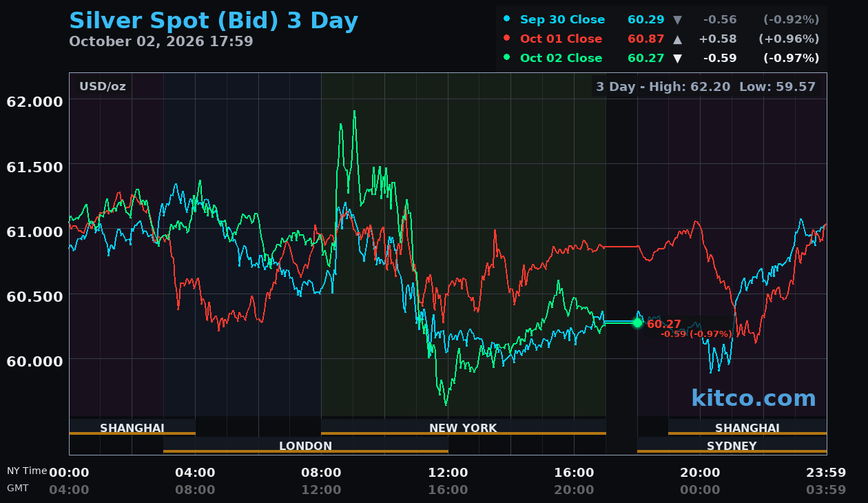Click the Oct 01 close value 60.87
The width and height of the screenshot is (868, 503).
pos(646,39)
